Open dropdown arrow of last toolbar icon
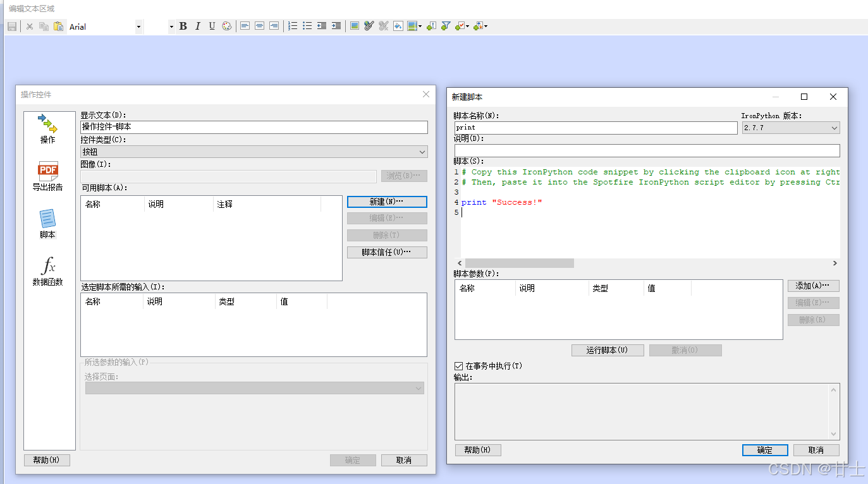Viewport: 868px width, 484px height. (x=486, y=27)
